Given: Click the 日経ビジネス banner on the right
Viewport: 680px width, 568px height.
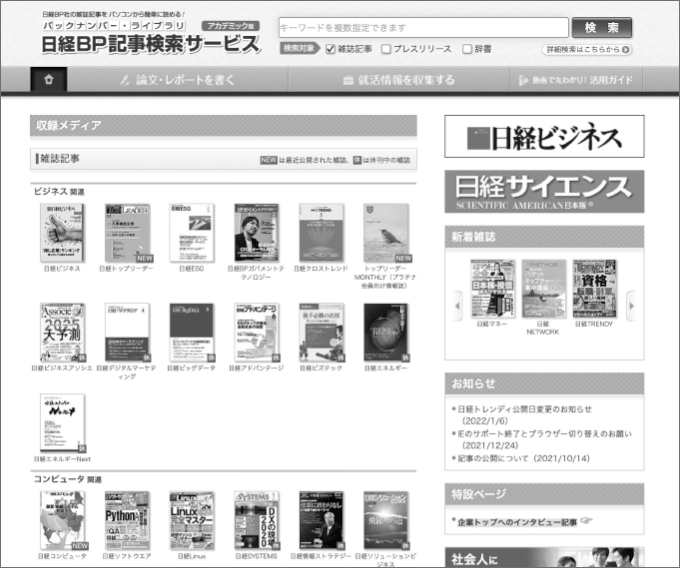Looking at the screenshot, I should click(x=544, y=136).
